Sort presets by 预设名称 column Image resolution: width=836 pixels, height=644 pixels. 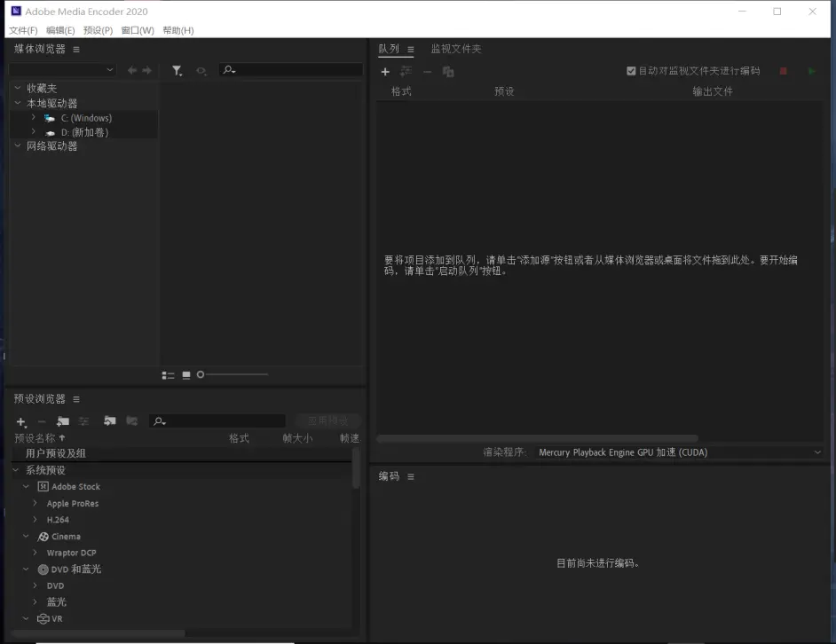pos(35,438)
